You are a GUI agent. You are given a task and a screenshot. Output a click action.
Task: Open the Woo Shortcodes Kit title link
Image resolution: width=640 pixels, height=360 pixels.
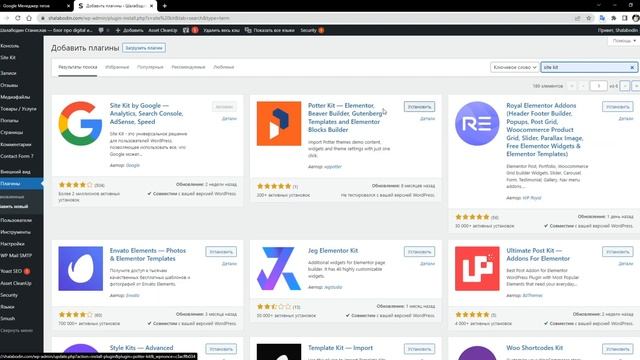(534, 348)
